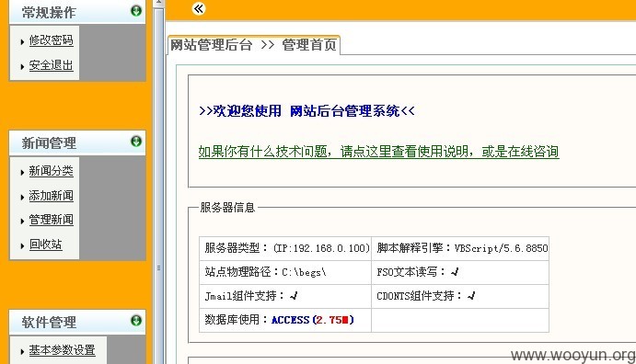Click the Jmail组件支持 cell
636x364 pixels.
point(285,296)
